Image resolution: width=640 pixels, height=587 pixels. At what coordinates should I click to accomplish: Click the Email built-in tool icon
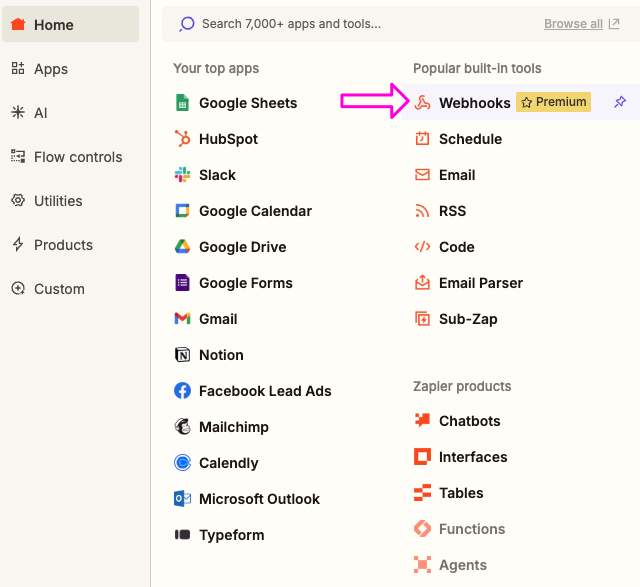(x=422, y=174)
